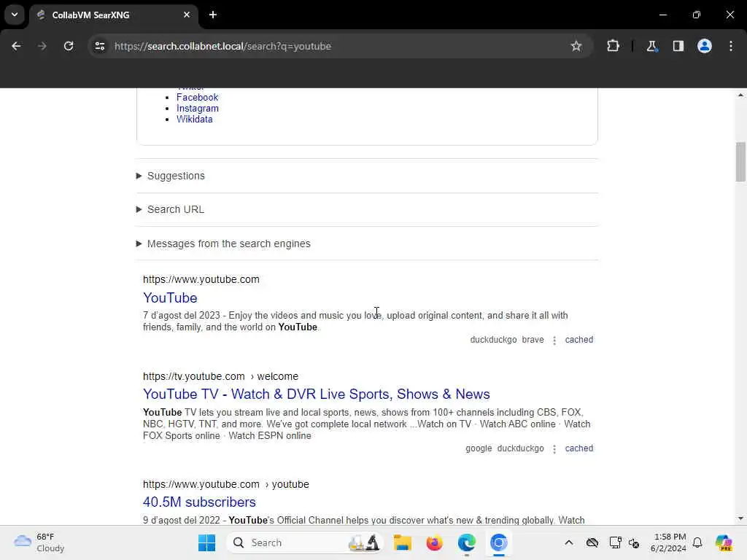The image size is (747, 560).
Task: Open the Chrome profile avatar
Action: [x=705, y=46]
